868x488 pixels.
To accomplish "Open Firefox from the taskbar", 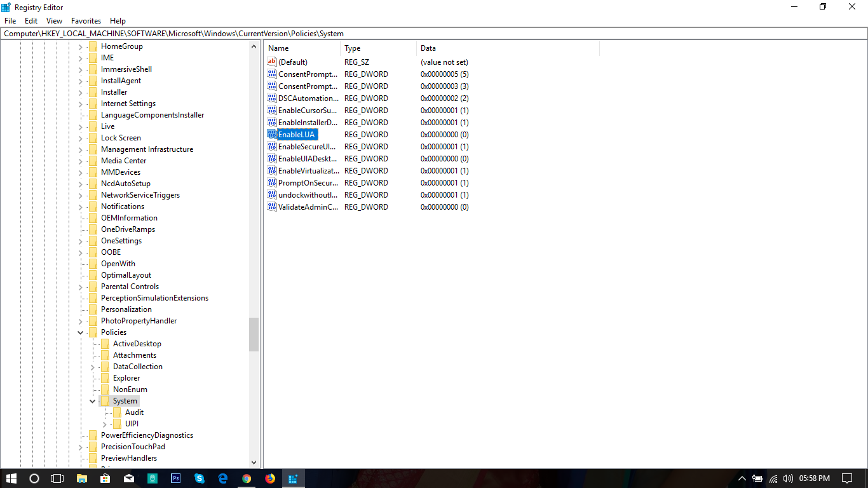I will tap(270, 478).
